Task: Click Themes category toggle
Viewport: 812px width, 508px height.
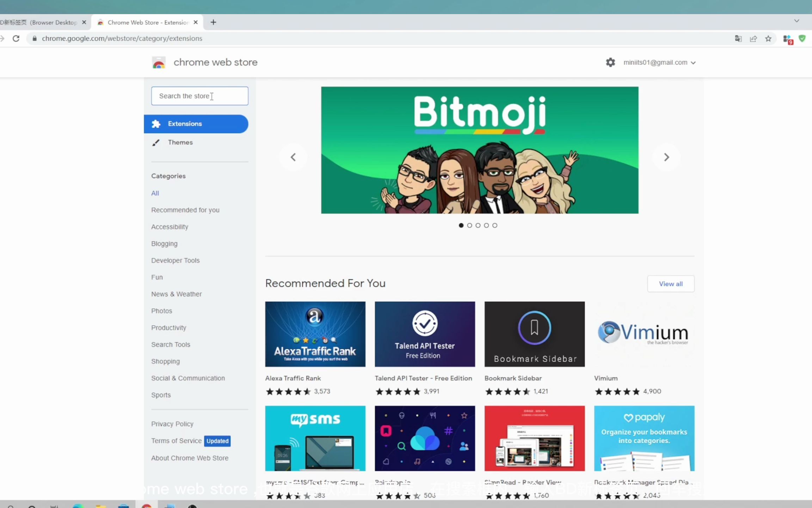Action: coord(180,142)
